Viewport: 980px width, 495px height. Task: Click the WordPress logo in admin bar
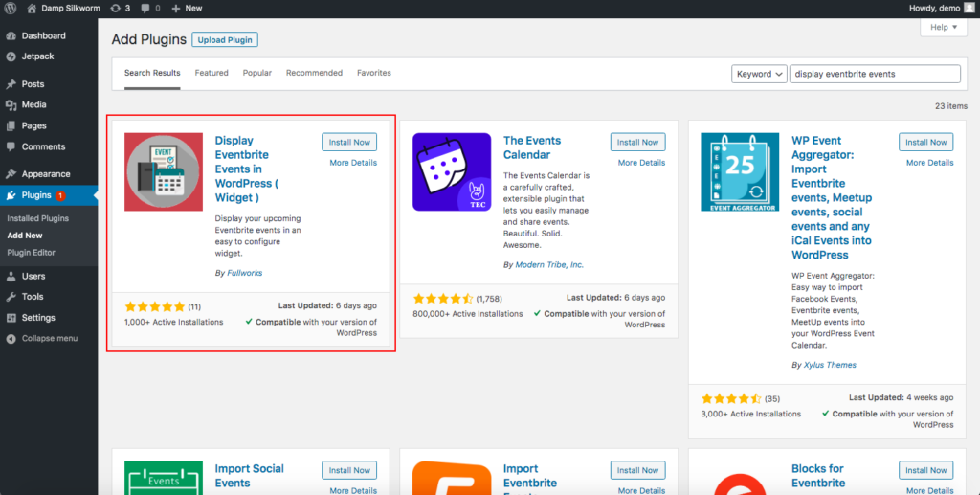tap(10, 8)
